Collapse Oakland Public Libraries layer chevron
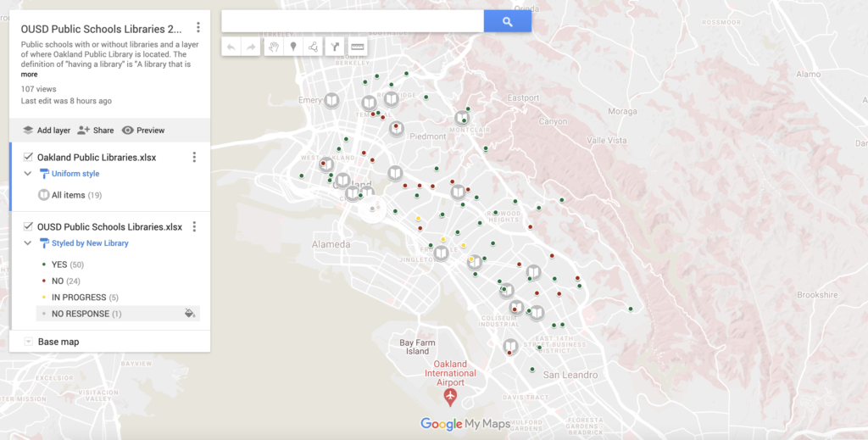Screen dimensions: 868x440 [28, 173]
